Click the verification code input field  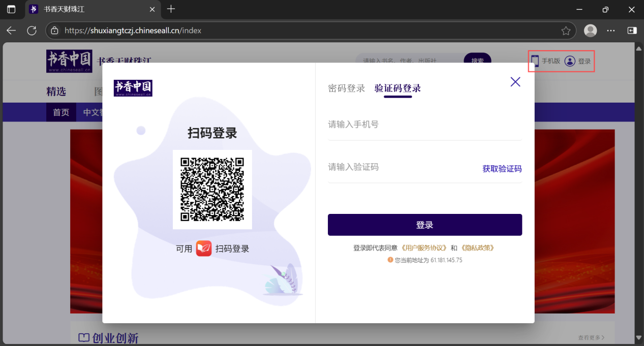(402, 167)
